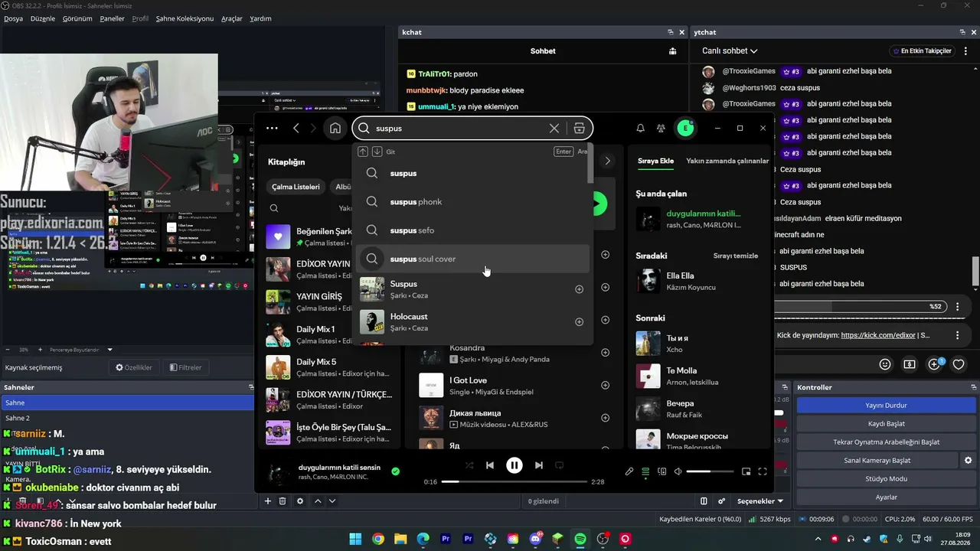Screen dimensions: 980x551
Task: Open options for the Kick de yayındayım message
Action: pos(957,335)
